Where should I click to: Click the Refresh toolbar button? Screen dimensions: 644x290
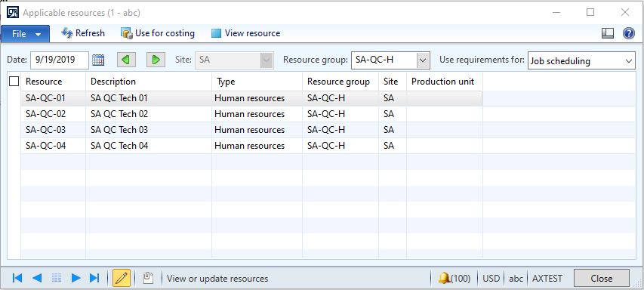pyautogui.click(x=83, y=33)
